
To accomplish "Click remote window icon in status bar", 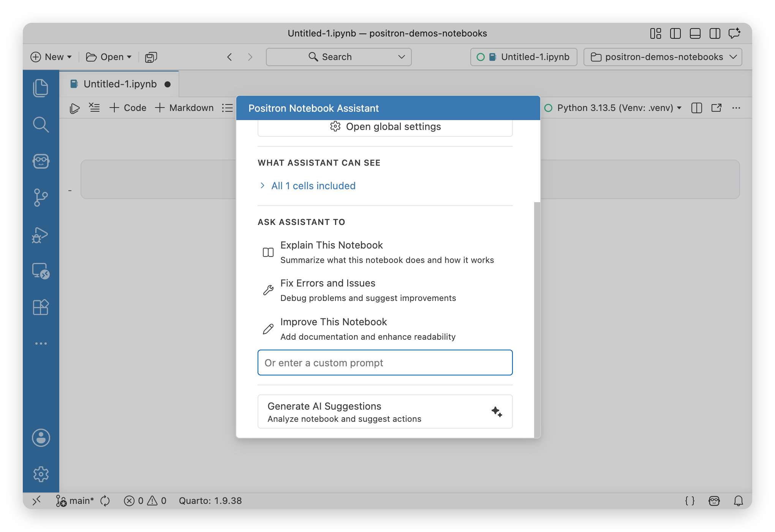I will pyautogui.click(x=36, y=501).
